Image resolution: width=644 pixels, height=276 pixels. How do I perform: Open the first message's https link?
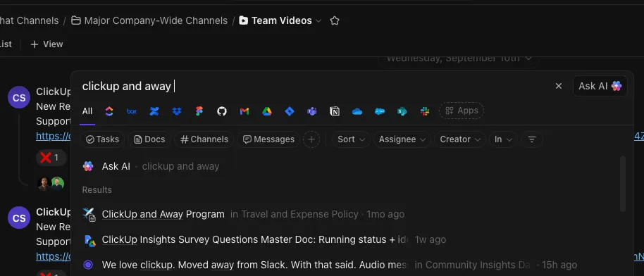point(54,136)
